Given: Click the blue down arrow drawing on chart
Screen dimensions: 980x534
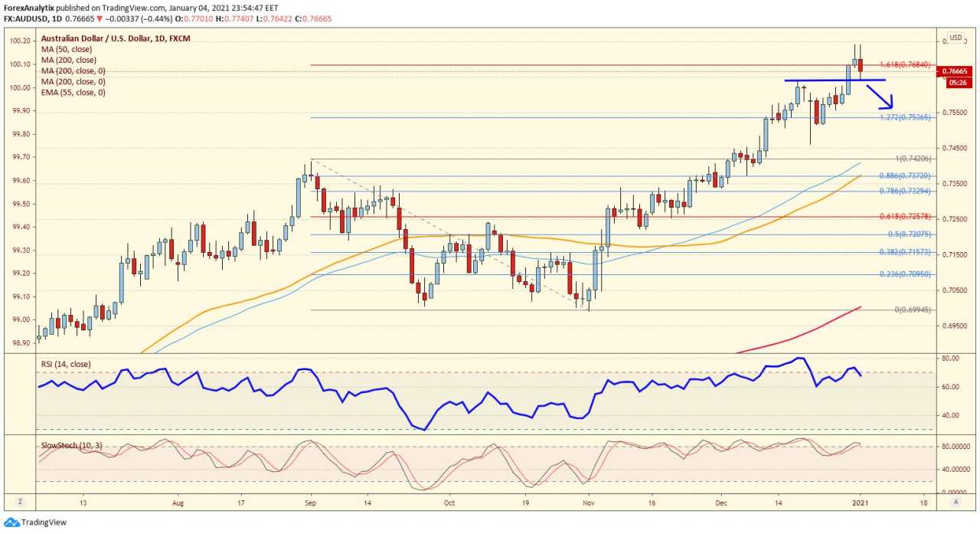Looking at the screenshot, I should [x=880, y=97].
